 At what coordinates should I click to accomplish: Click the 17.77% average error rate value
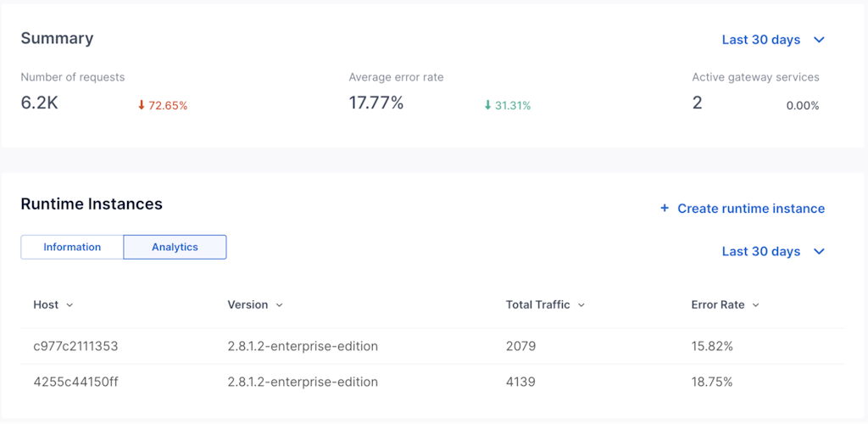coord(376,103)
